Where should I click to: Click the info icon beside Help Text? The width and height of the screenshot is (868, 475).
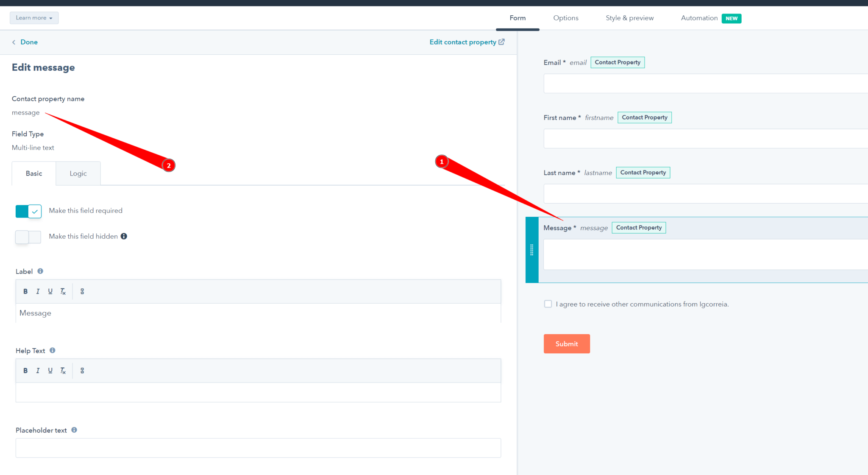click(x=53, y=350)
